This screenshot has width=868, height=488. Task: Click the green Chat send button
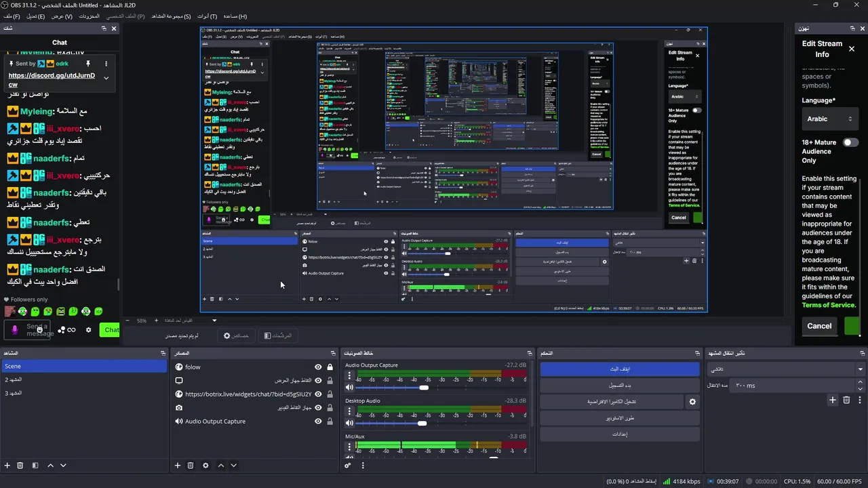click(110, 330)
